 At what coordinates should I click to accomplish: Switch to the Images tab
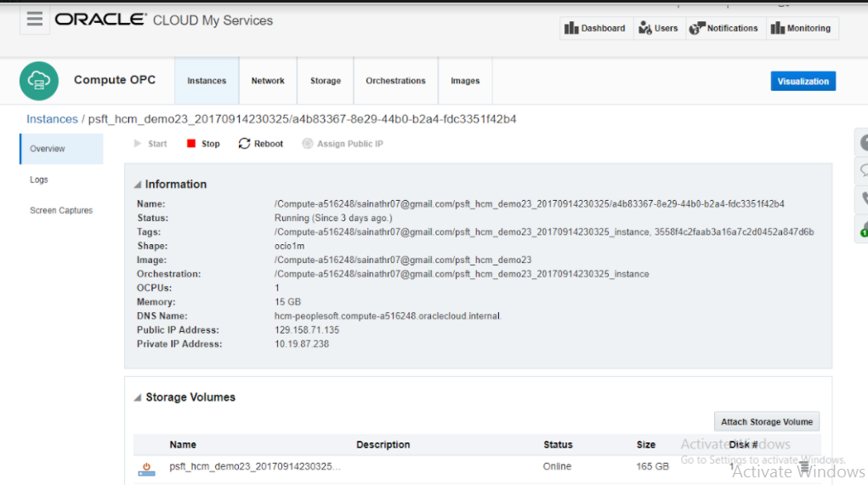click(465, 80)
